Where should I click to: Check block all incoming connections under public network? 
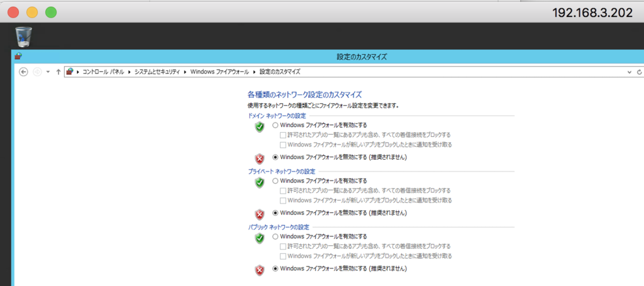point(282,246)
